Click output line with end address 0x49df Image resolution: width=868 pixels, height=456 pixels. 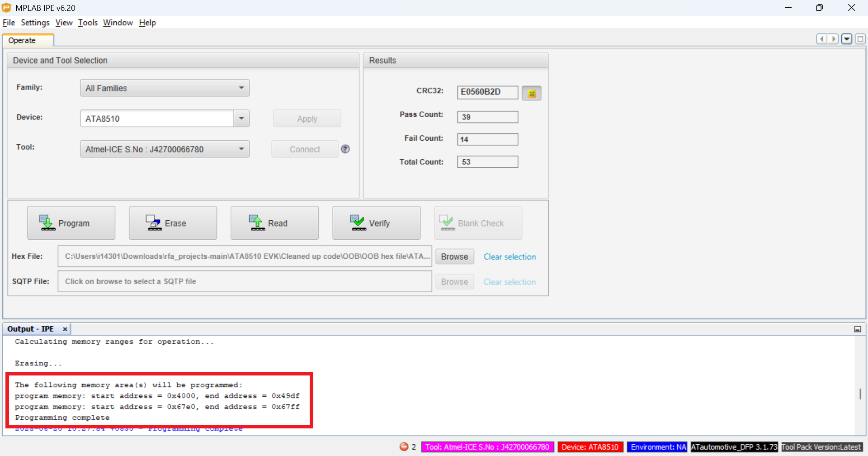click(157, 396)
